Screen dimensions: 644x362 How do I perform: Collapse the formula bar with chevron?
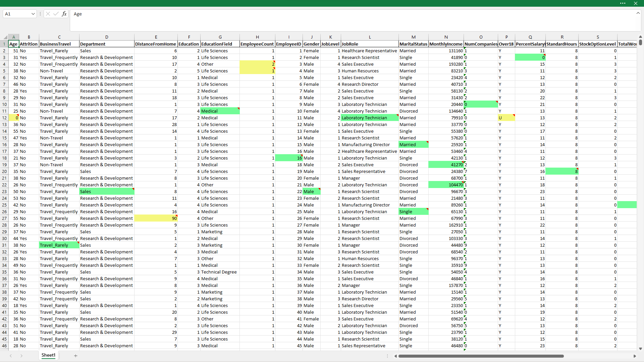[638, 13]
